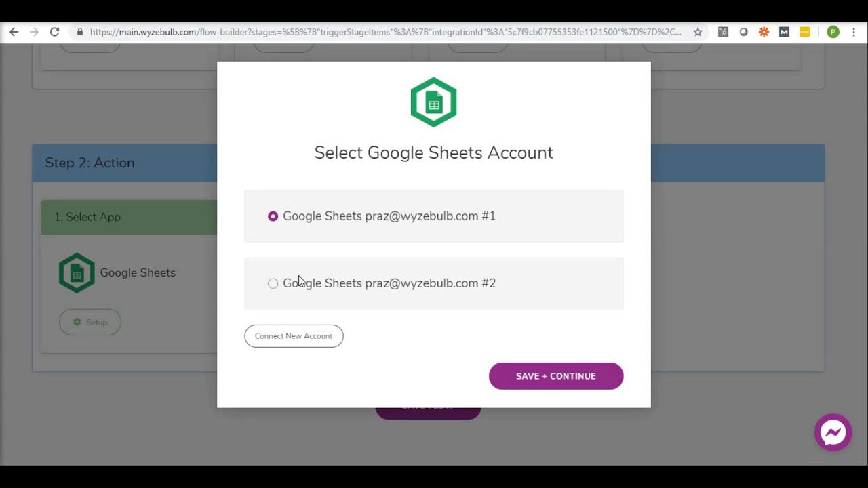Click the padlock site security icon
Image resolution: width=868 pixels, height=488 pixels.
[80, 32]
